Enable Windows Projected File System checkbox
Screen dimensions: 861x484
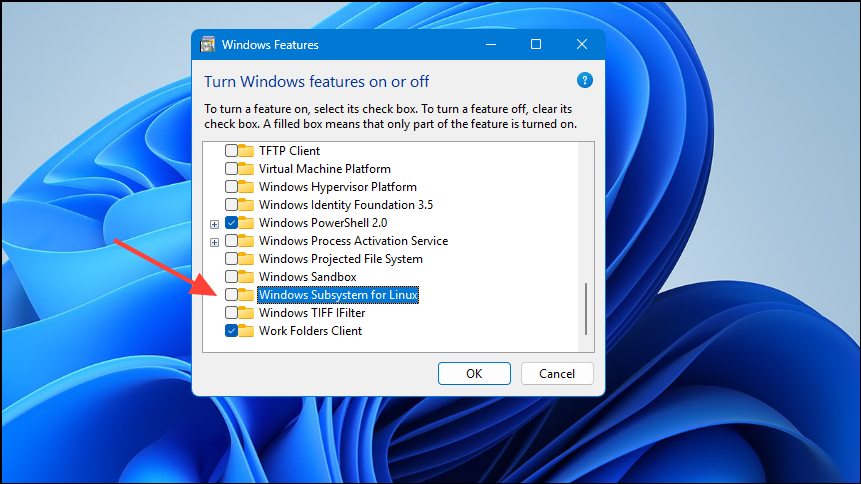231,259
